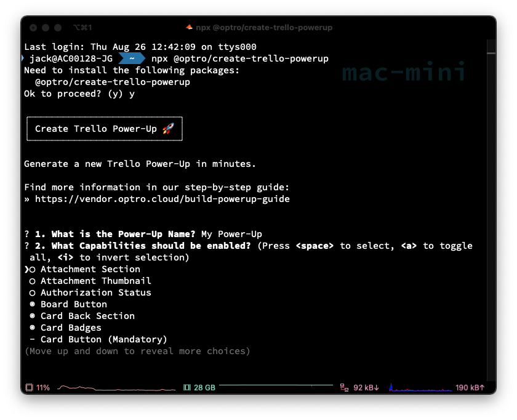Screen dimensions: 517x420
Task: Click the red close window button
Action: [x=33, y=28]
